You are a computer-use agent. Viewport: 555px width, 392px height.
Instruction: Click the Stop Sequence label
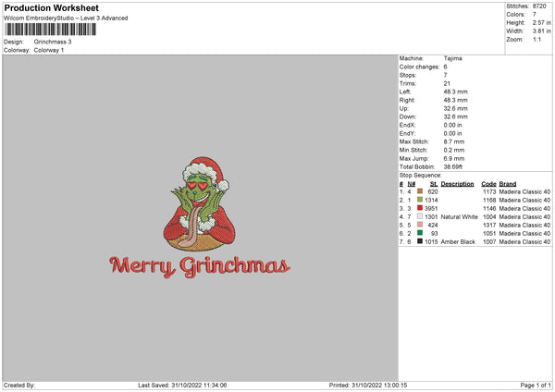pos(420,176)
